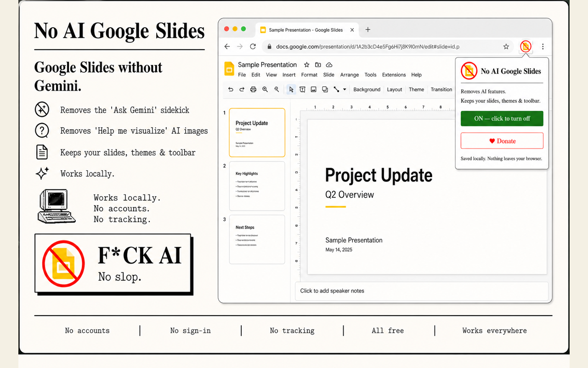Viewport: 588px width, 368px height.
Task: Open the View menu
Action: (x=271, y=75)
